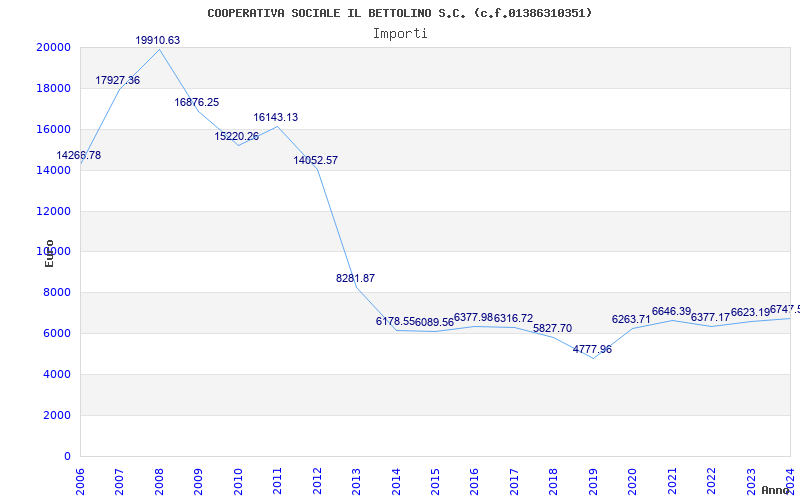Click x-axis year label 2020
The image size is (800, 500).
(633, 482)
